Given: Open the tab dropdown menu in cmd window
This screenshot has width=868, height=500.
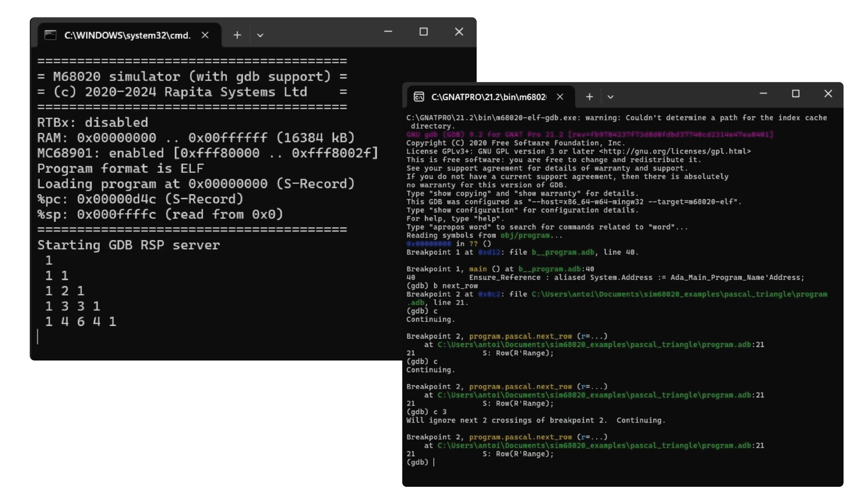Looking at the screenshot, I should (x=260, y=35).
